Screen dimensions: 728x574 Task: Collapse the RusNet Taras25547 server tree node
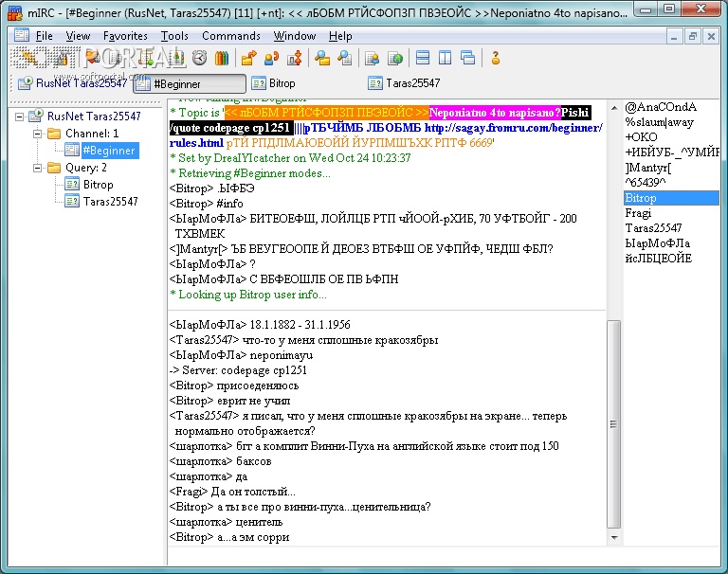[x=22, y=117]
